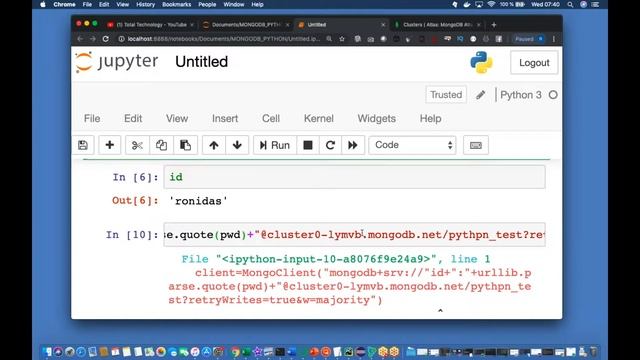Click the Wed 07:40 clock
Screen dimensions: 640x360
546,4
